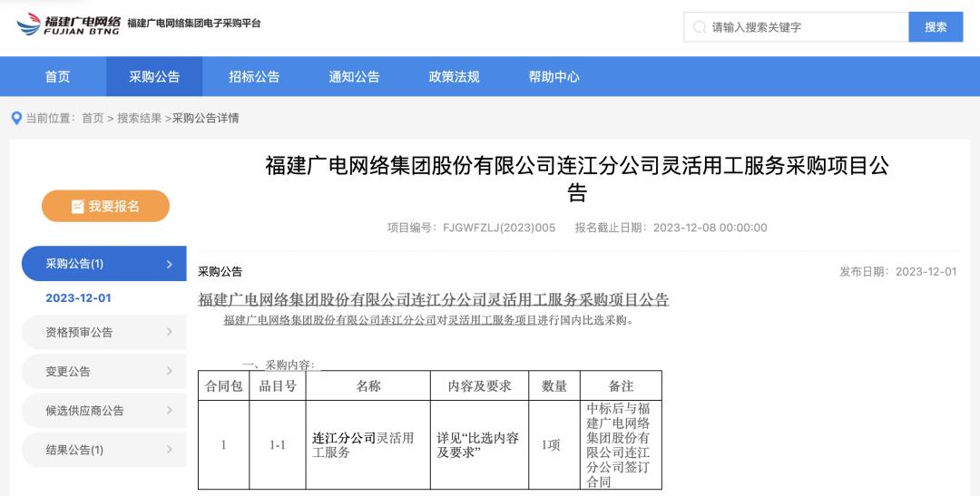Select 采购公告(1) in the sidebar

click(103, 264)
